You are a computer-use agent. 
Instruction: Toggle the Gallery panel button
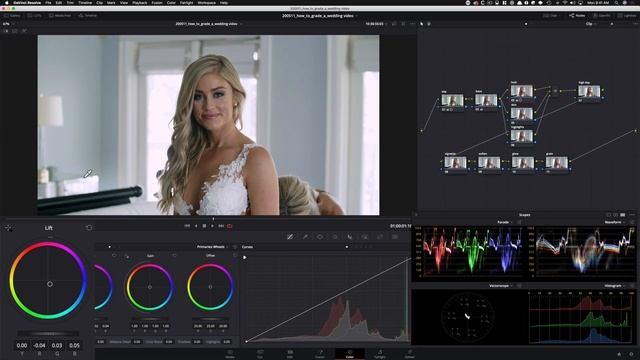point(12,16)
